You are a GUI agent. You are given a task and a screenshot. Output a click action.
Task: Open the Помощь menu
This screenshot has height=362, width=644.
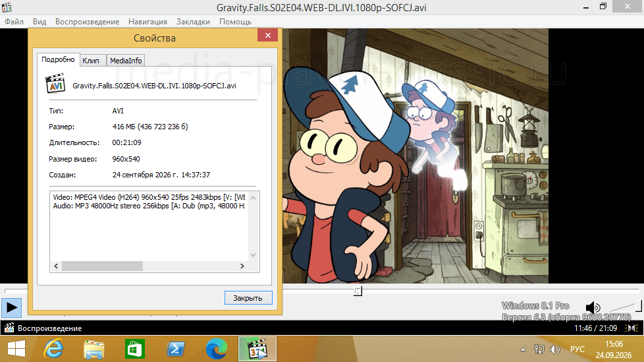click(235, 21)
